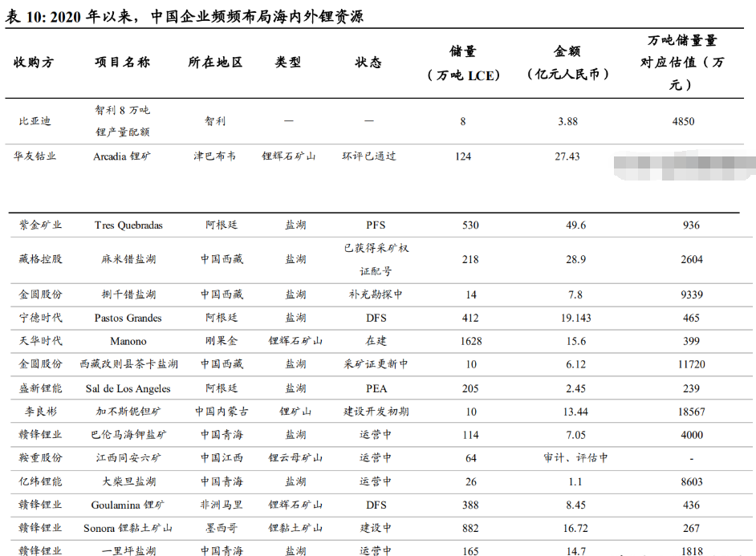Screen dimensions: 756x556
Task: Select the '状态' column header
Action: pyautogui.click(x=369, y=62)
